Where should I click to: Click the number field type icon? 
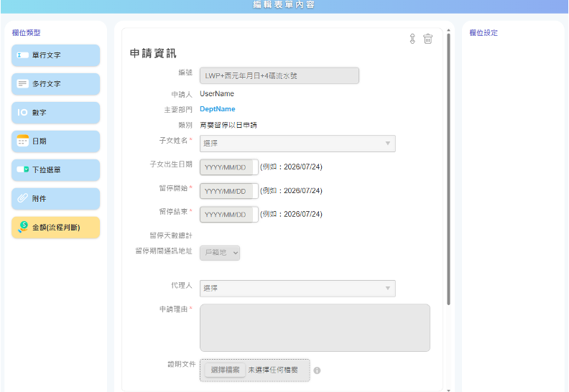tap(22, 113)
